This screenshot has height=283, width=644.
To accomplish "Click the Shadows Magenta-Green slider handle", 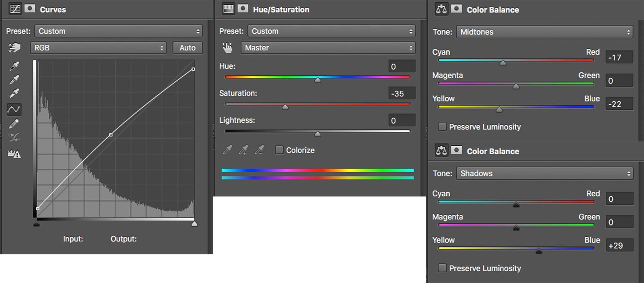I will [x=516, y=227].
